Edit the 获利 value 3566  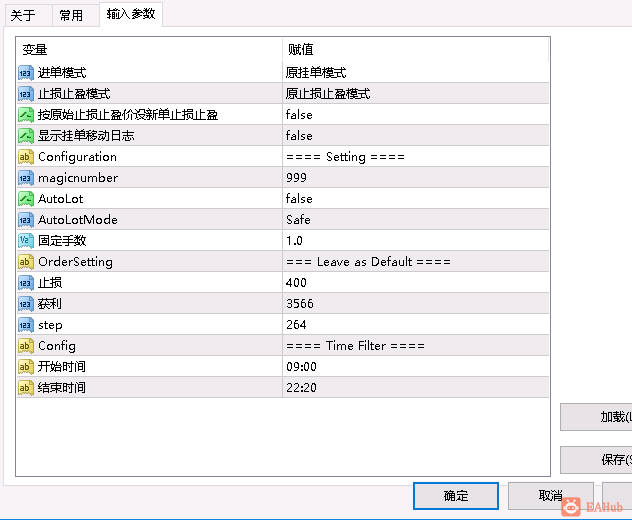416,304
